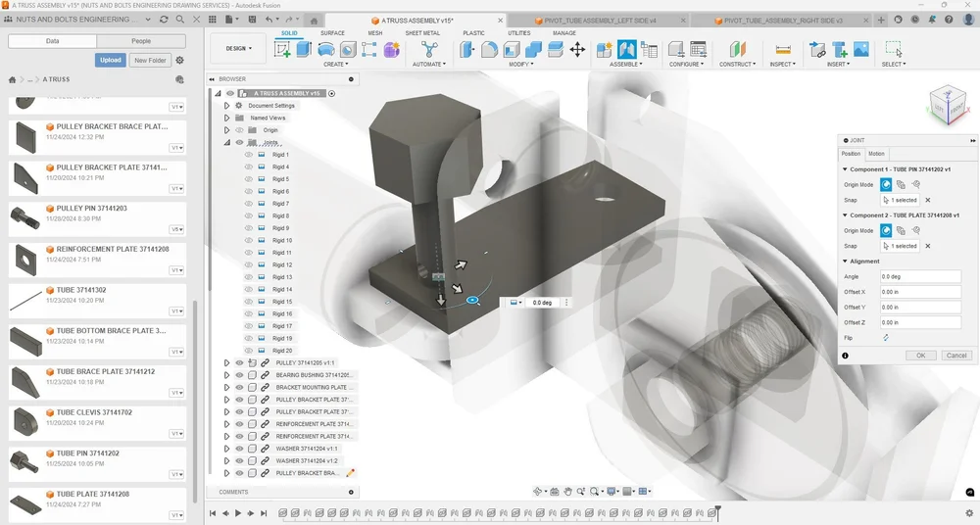Toggle visibility of PULLEY 37141205 v1:1
The width and height of the screenshot is (980, 525).
(x=239, y=362)
